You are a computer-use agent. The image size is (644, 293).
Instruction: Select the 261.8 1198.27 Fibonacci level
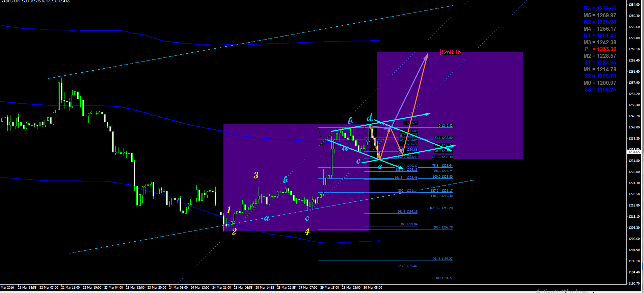click(x=442, y=259)
